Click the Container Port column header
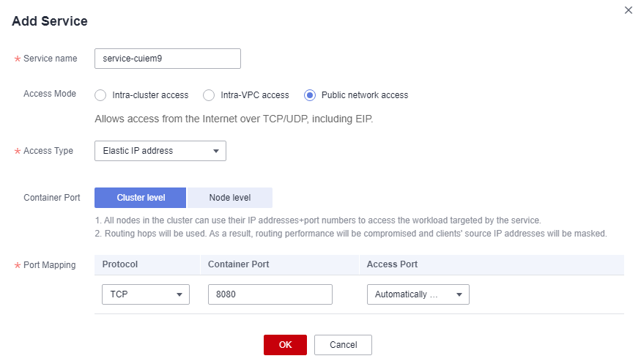The height and width of the screenshot is (364, 641). coord(238,264)
